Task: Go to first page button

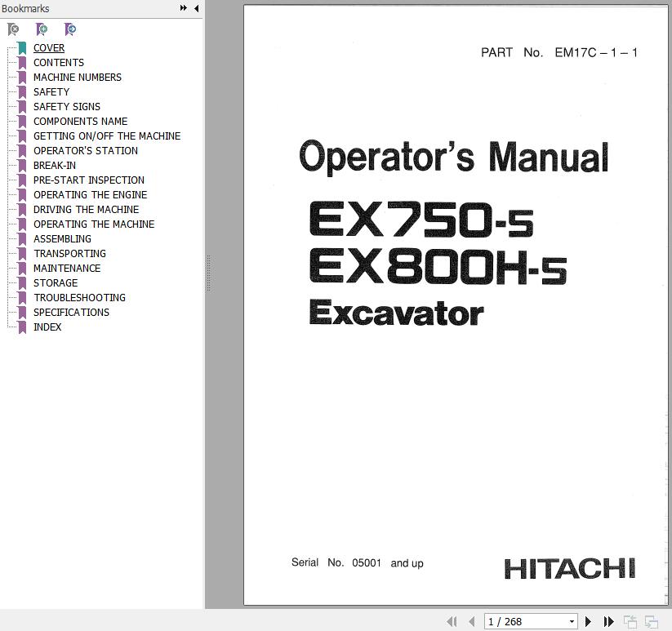Action: (x=452, y=621)
